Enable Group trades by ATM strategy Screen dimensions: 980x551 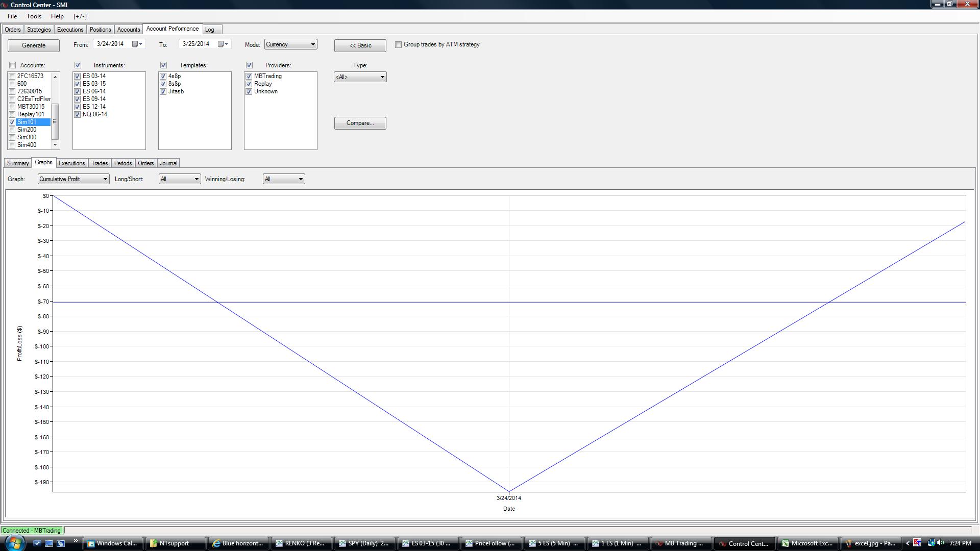[x=399, y=45]
